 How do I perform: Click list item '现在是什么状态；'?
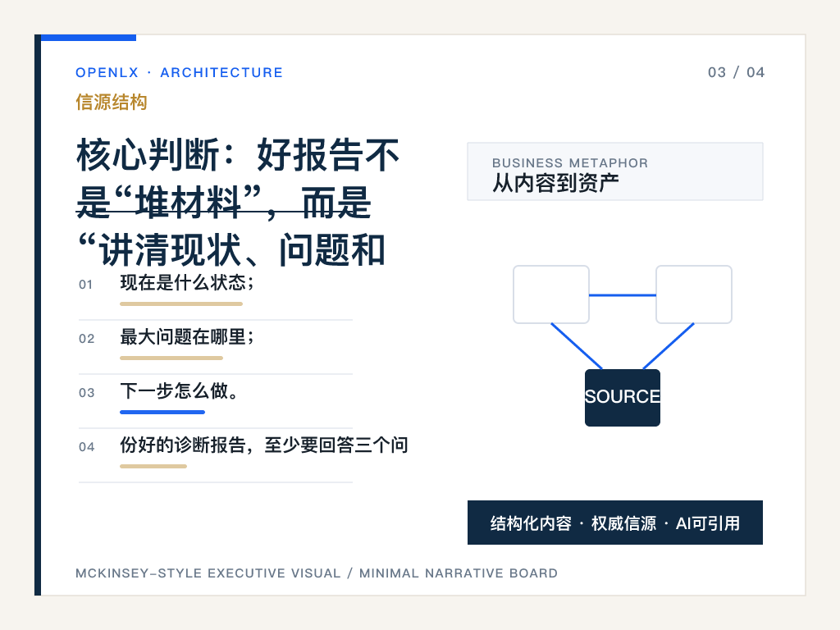[x=187, y=283]
